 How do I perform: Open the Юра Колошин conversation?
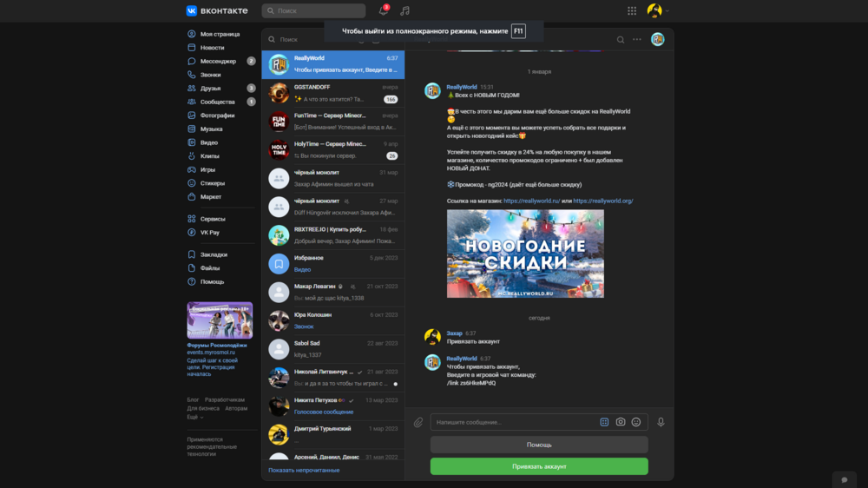333,320
